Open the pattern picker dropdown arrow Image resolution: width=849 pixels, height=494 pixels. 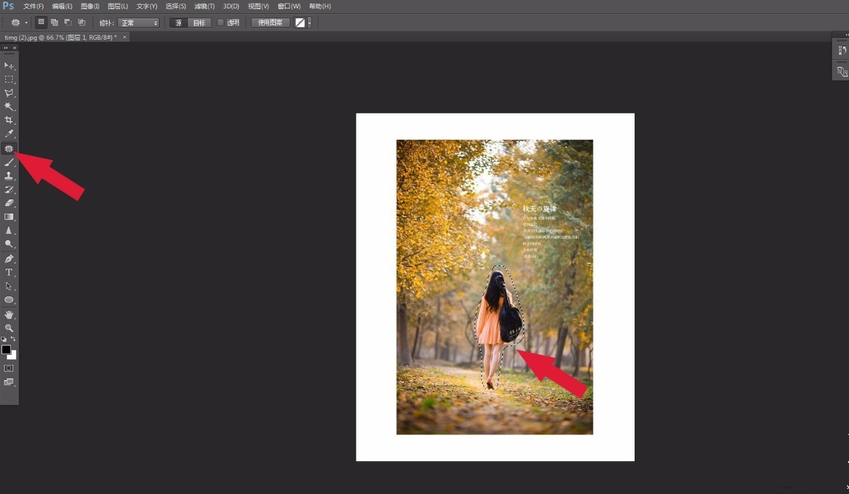point(310,22)
